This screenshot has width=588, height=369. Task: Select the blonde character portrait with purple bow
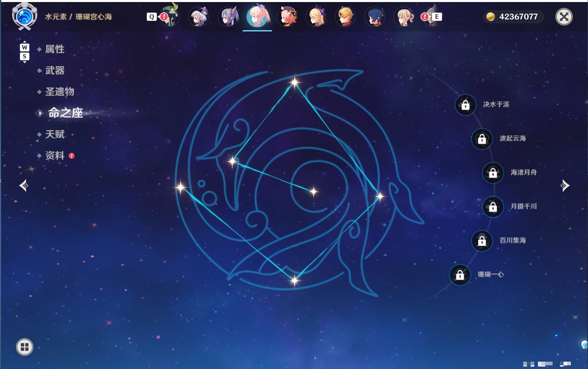[316, 16]
